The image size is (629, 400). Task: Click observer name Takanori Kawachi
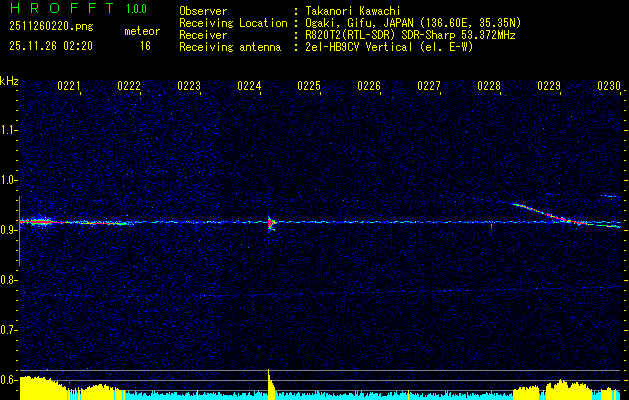(353, 11)
